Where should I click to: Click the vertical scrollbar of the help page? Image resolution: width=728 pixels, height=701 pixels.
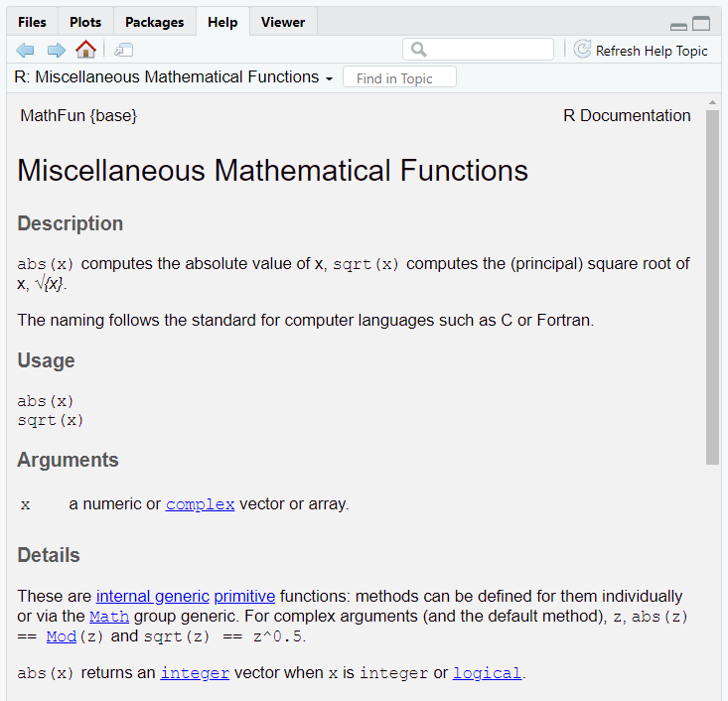(x=712, y=288)
